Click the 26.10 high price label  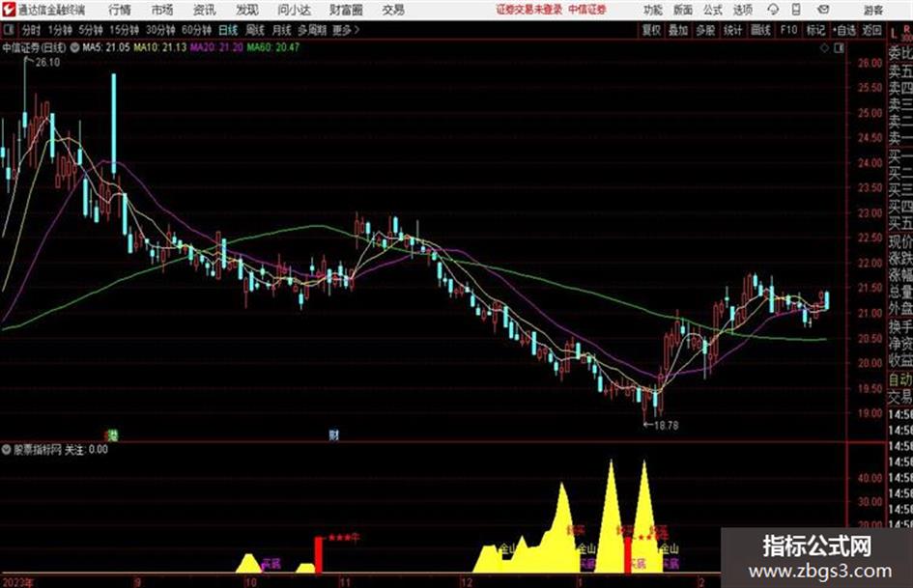pyautogui.click(x=47, y=63)
